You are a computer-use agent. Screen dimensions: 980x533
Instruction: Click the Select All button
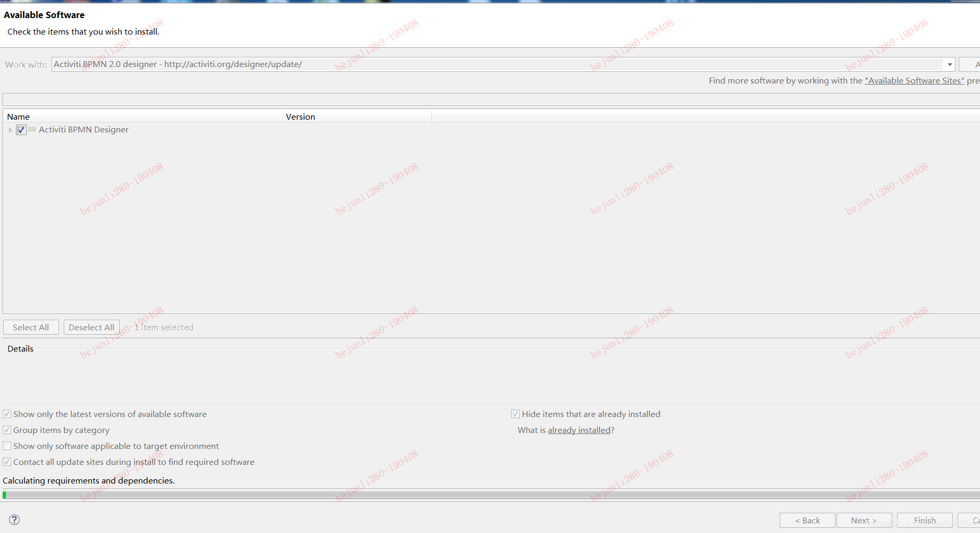click(31, 327)
